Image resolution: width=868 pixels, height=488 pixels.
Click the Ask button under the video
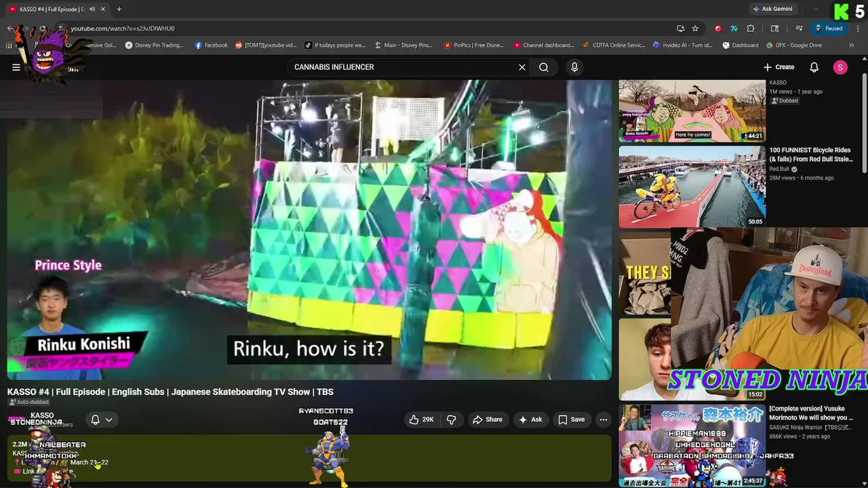530,420
